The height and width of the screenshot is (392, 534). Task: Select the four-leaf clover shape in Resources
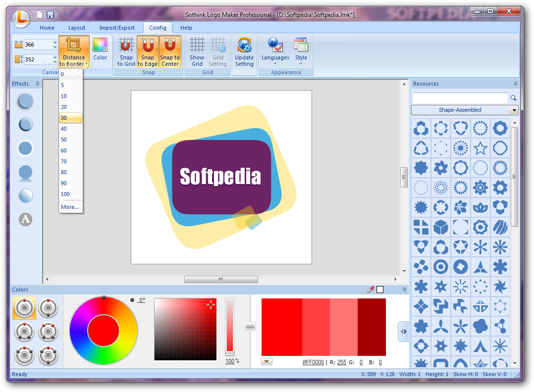click(480, 326)
